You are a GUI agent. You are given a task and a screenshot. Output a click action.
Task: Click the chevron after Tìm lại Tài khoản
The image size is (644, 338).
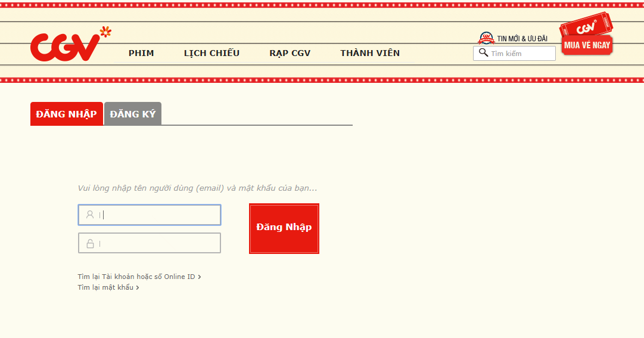[x=200, y=277]
